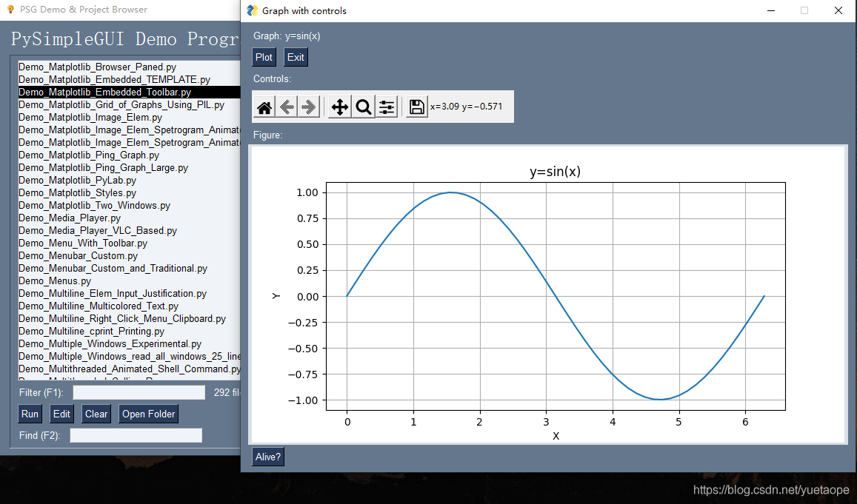Screen dimensions: 857x504
Task: Select Demo_Multiple_Windows_read_all_windows_25_lines entry
Action: coord(129,357)
